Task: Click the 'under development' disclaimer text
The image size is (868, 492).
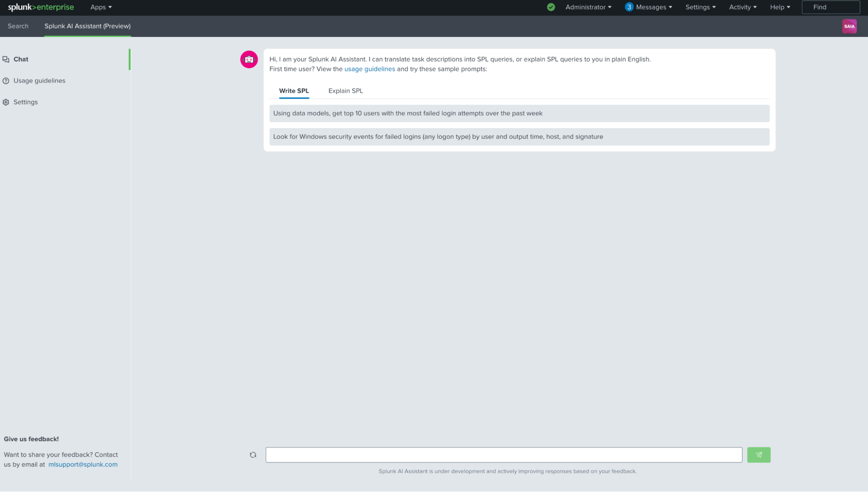Action: (508, 472)
